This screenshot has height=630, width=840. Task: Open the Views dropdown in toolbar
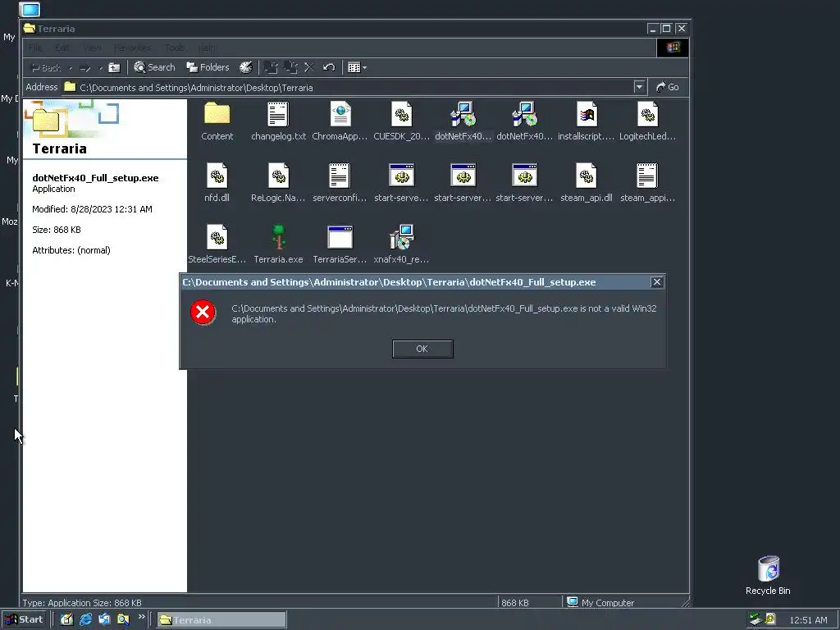pos(358,67)
